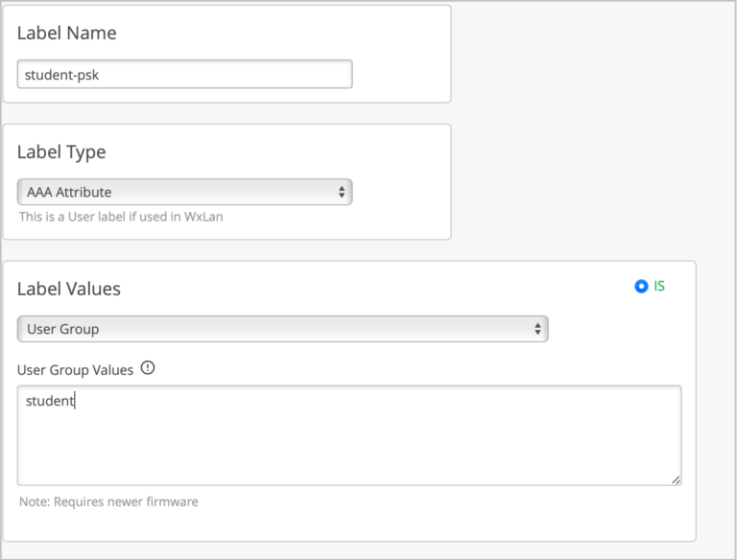Click the Label Type heading
Viewport: 737px width, 560px height.
click(61, 152)
